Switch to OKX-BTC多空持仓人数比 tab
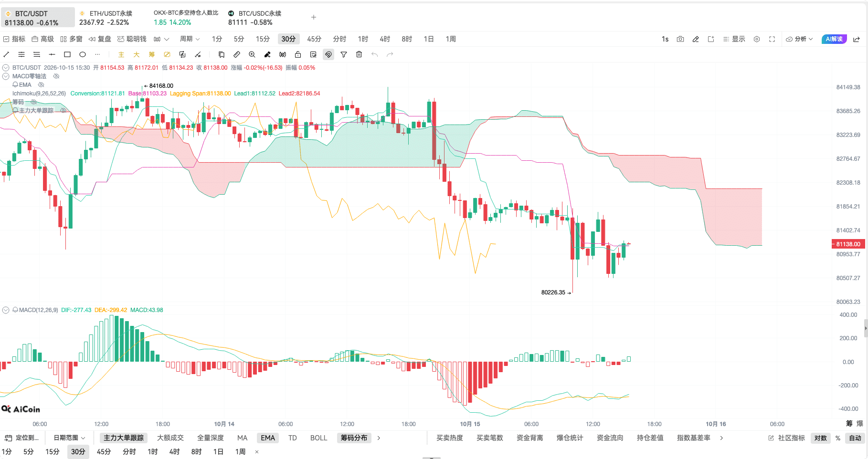Image resolution: width=868 pixels, height=459 pixels. pos(186,18)
